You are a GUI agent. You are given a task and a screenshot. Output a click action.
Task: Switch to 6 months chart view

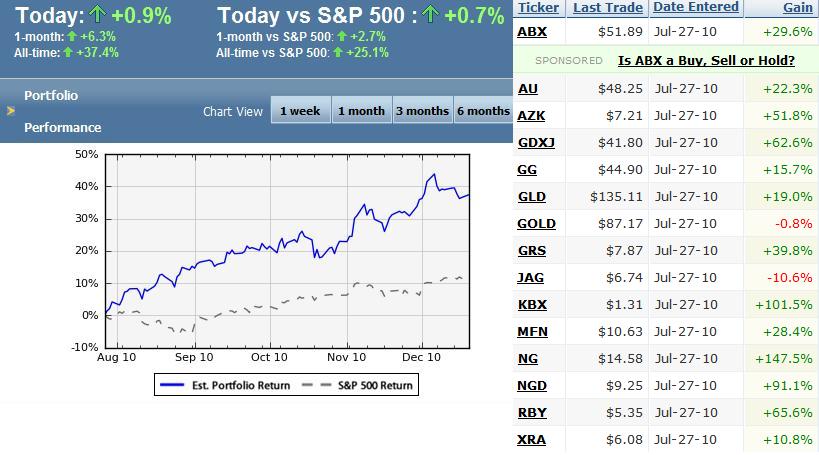[483, 111]
